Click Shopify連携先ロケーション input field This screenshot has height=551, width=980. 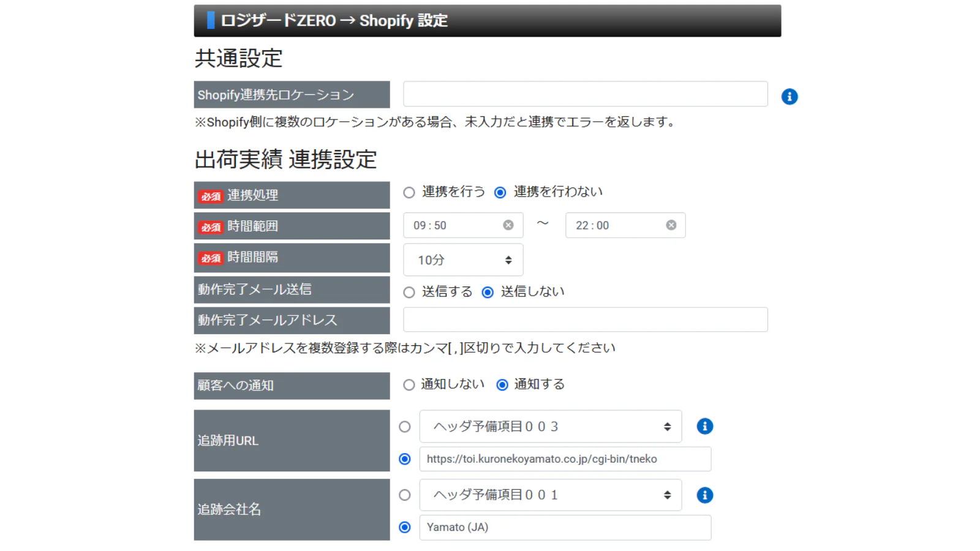click(586, 94)
